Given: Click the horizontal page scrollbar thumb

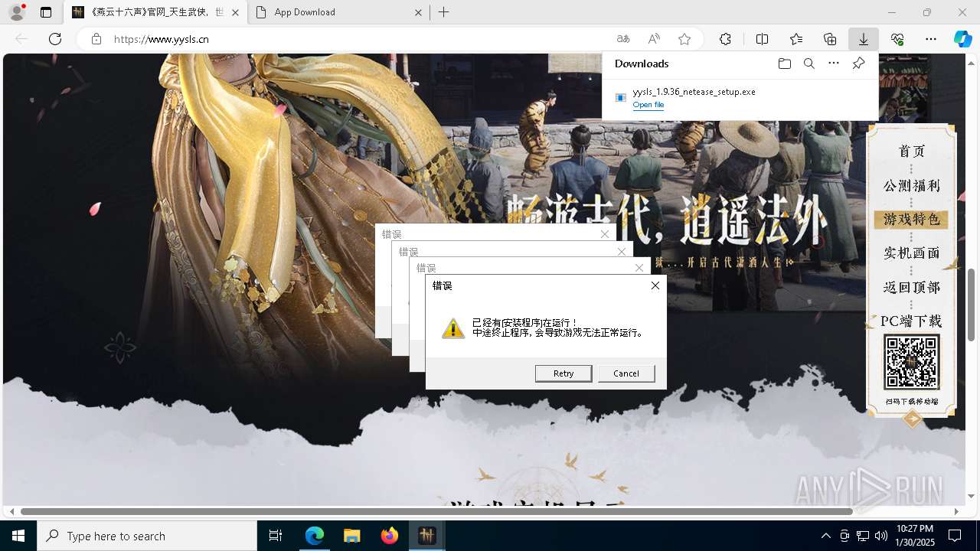Looking at the screenshot, I should point(436,511).
